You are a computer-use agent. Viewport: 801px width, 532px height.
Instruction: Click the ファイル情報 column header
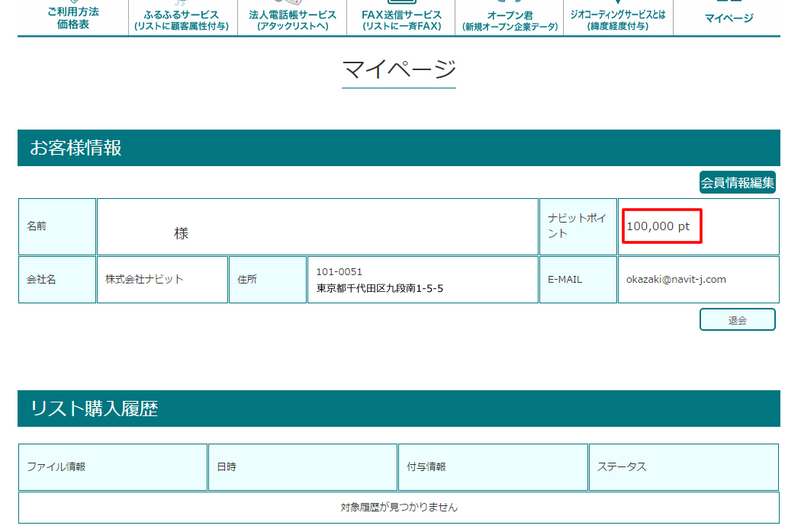56,467
